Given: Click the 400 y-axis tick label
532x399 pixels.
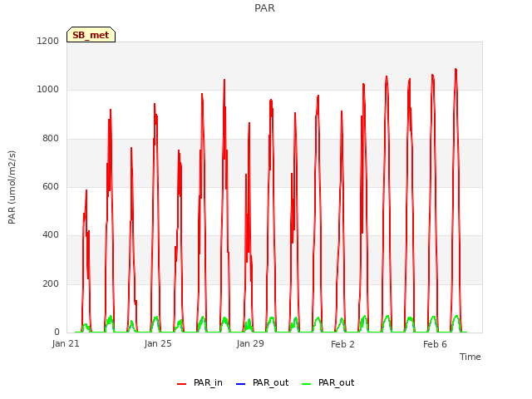Looking at the screenshot, I should tap(51, 234).
